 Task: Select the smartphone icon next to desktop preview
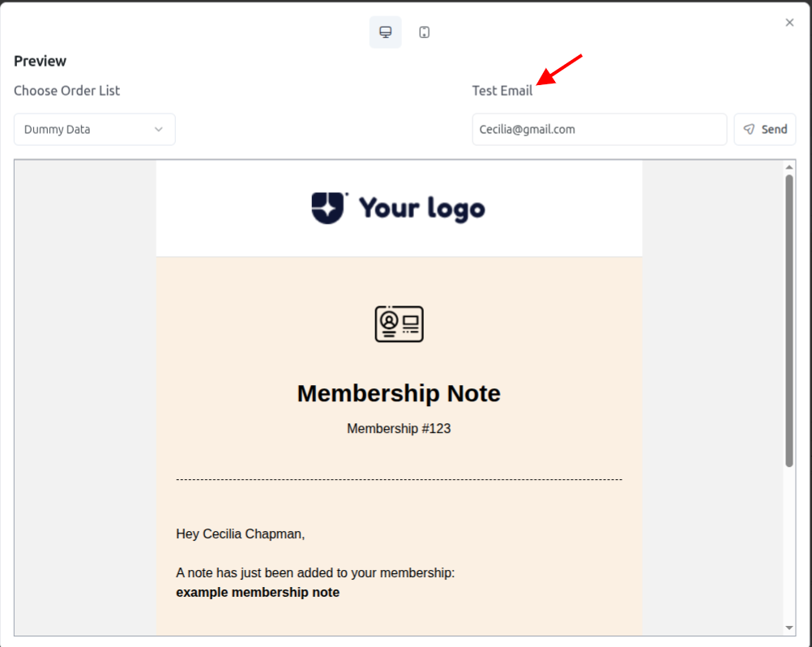coord(424,32)
